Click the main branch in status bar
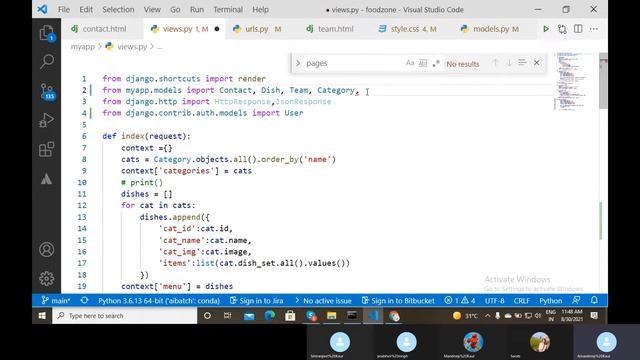Image resolution: width=640 pixels, height=360 pixels. tap(56, 301)
